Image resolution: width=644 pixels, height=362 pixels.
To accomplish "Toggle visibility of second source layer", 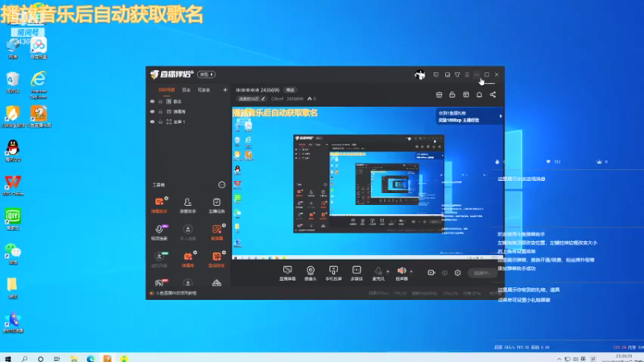I will 152,112.
